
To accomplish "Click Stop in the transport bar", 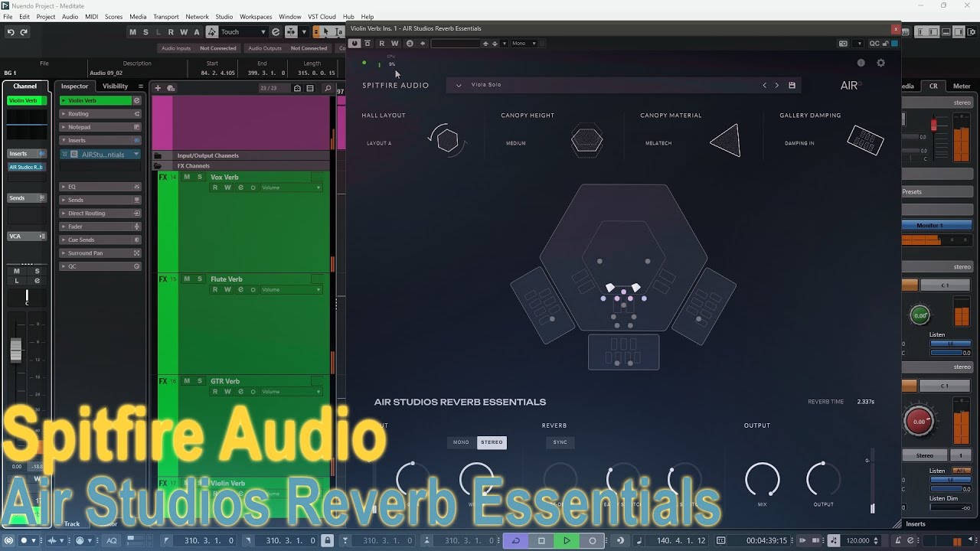I will [541, 540].
